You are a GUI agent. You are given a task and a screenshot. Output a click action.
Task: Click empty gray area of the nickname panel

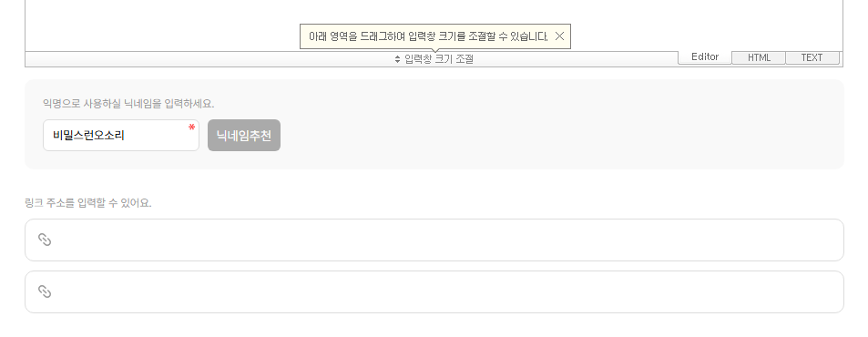point(554,133)
